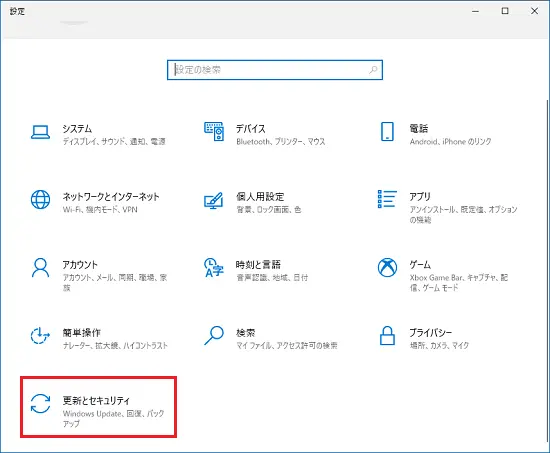Click the デバイス keyboard and speaker icon
This screenshot has height=453, width=550.
click(x=214, y=132)
